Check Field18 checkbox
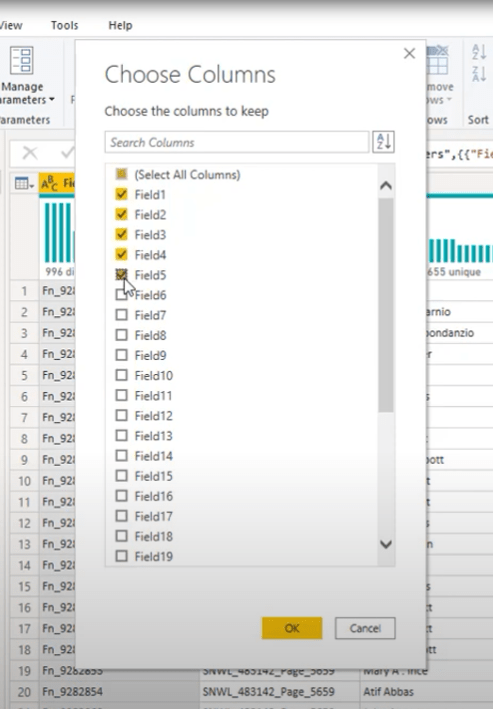Viewport: 493px width, 709px height. point(121,536)
